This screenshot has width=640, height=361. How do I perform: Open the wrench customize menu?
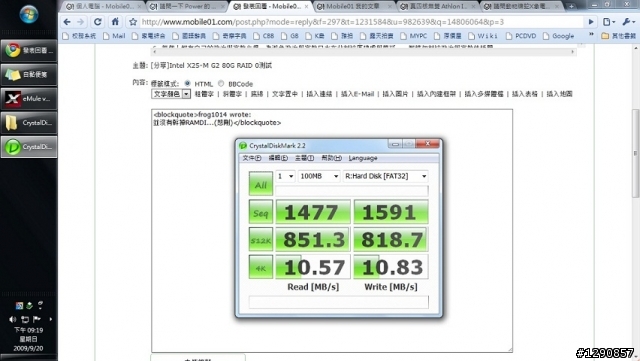[628, 22]
